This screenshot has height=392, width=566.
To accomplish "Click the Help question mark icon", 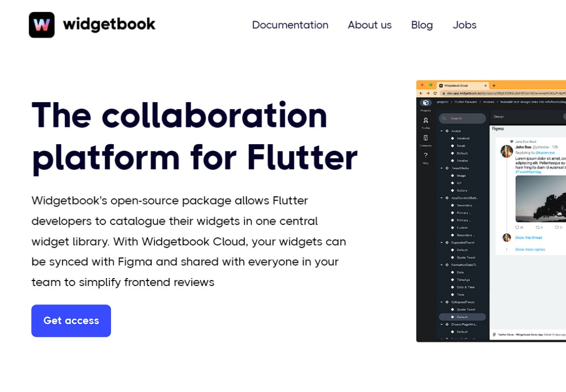I will [426, 155].
